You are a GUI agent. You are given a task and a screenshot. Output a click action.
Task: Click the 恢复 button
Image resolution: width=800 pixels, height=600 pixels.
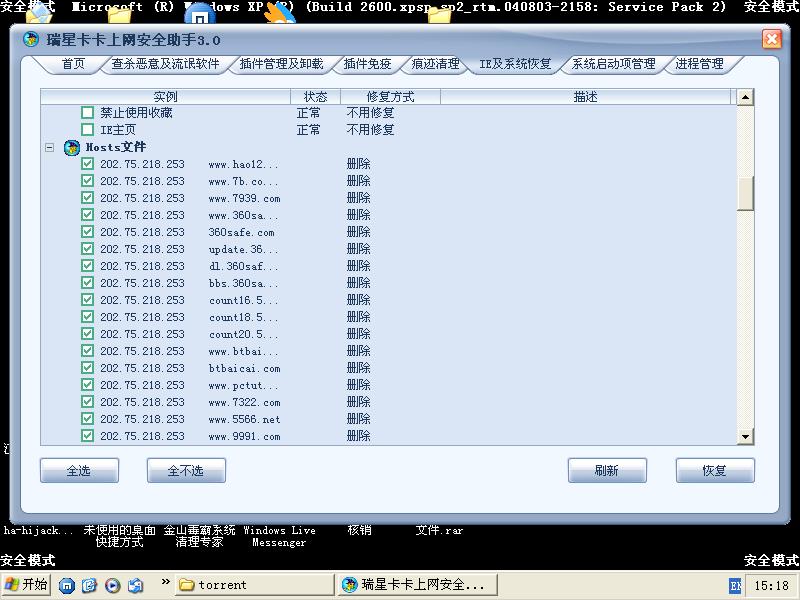point(715,470)
